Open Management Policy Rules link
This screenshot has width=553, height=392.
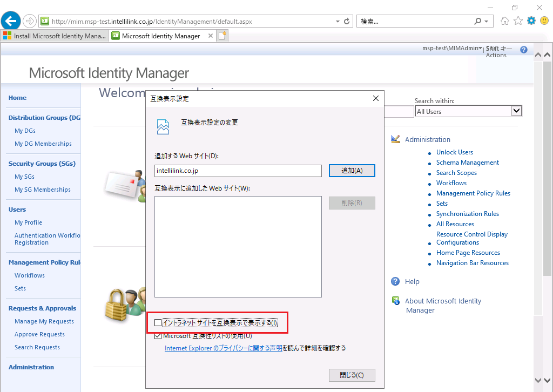pyautogui.click(x=473, y=193)
